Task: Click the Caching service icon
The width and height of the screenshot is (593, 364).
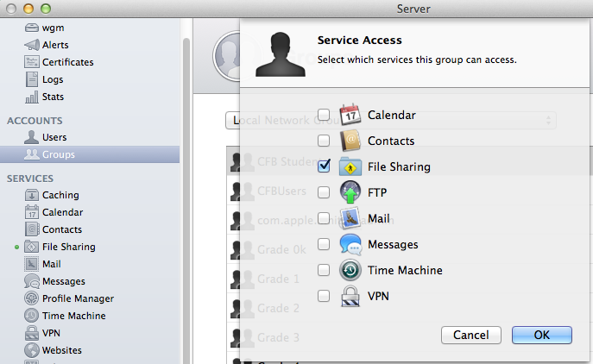Action: click(x=31, y=195)
